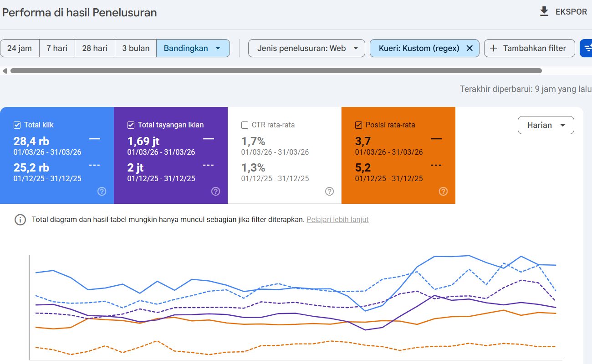Select the 28 hari date range
This screenshot has width=592, height=364.
[95, 48]
